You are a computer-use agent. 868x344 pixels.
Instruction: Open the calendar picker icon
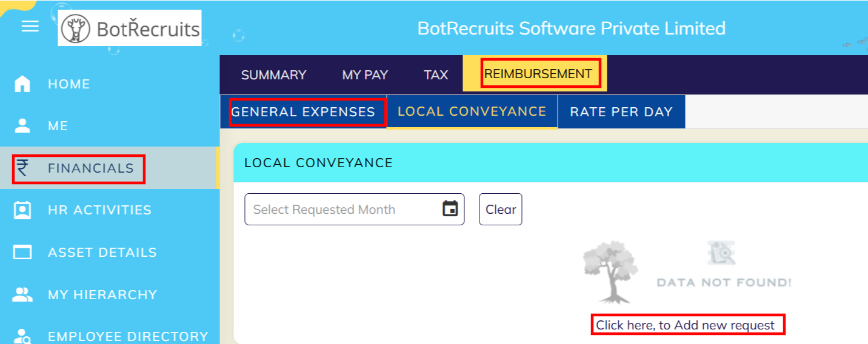point(450,209)
